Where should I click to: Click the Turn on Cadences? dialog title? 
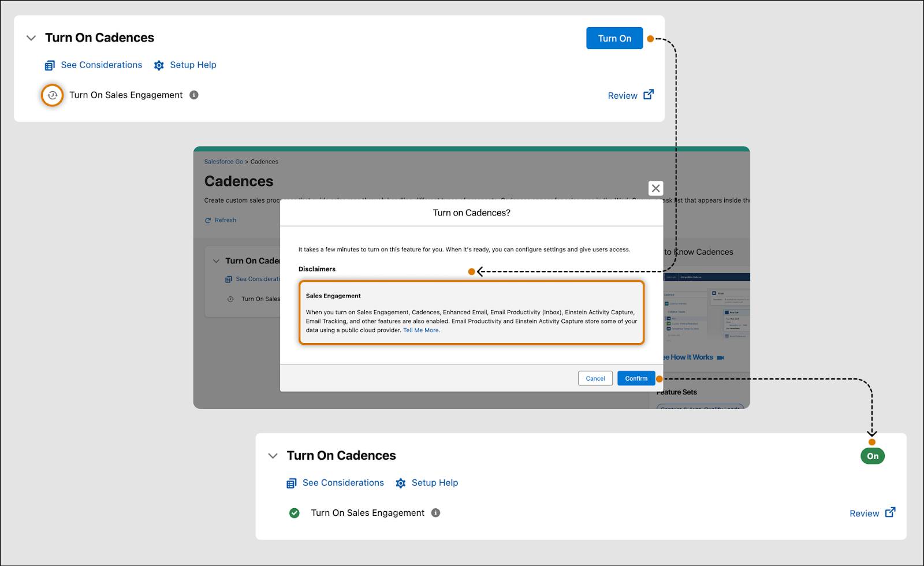click(x=471, y=213)
